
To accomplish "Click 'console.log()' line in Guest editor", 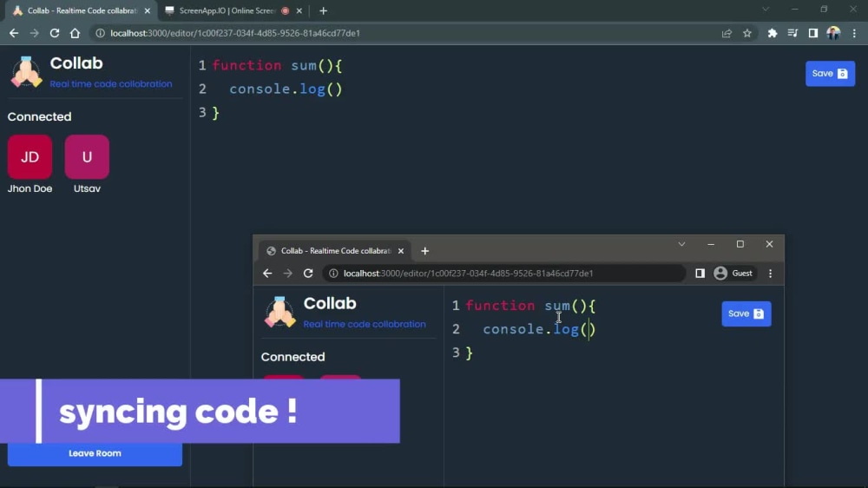I will 540,330.
